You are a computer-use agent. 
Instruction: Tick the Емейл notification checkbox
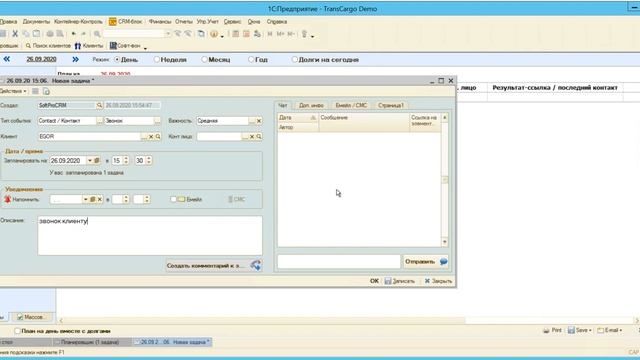[173, 199]
